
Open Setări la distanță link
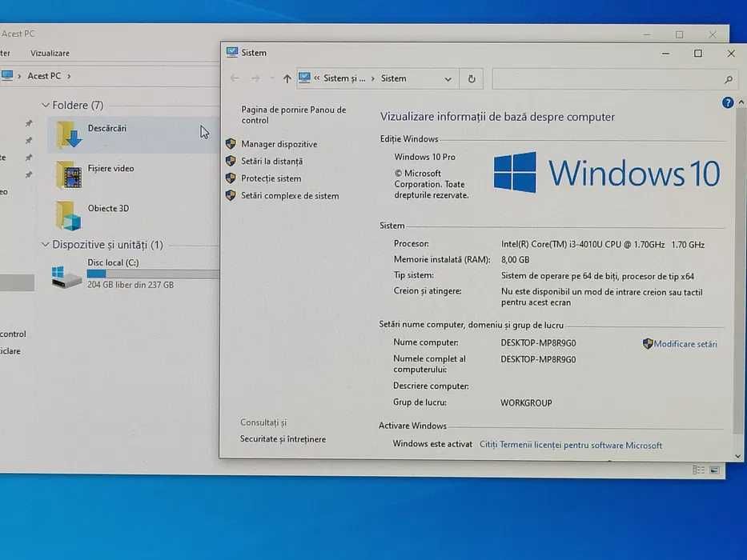pyautogui.click(x=271, y=162)
